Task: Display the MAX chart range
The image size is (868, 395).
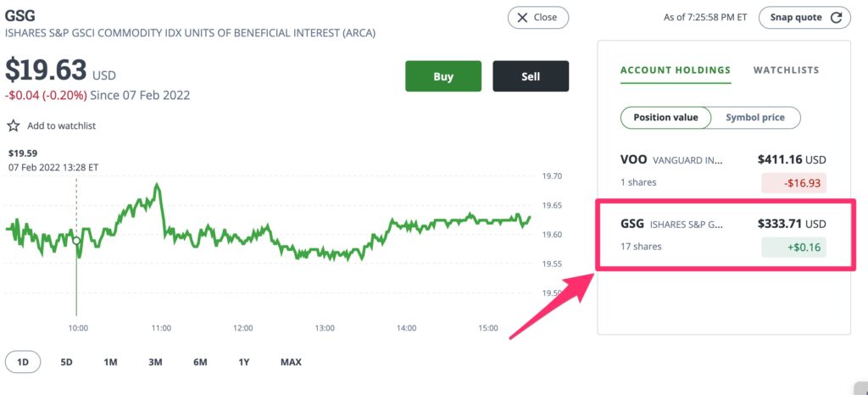Action: [291, 362]
